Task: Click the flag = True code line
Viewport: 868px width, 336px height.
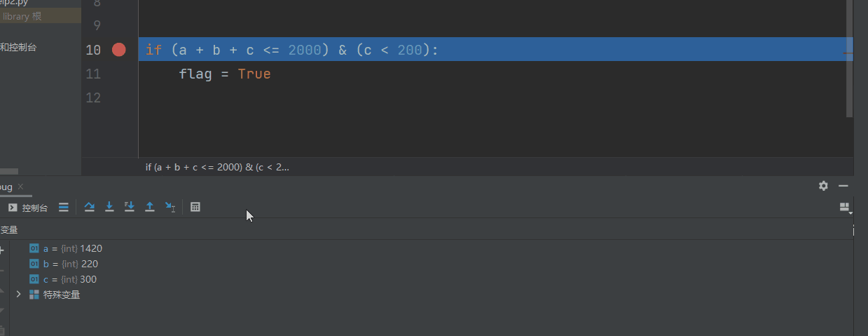Action: [x=224, y=74]
